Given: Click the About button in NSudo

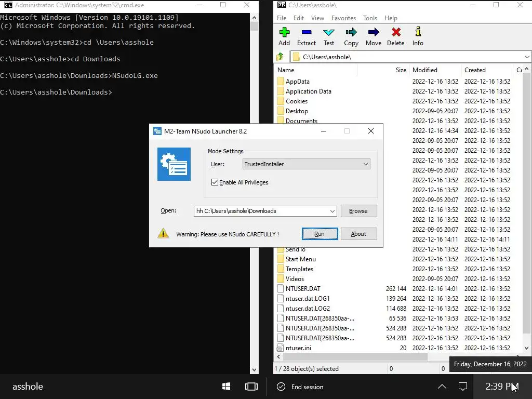Looking at the screenshot, I should click(358, 234).
